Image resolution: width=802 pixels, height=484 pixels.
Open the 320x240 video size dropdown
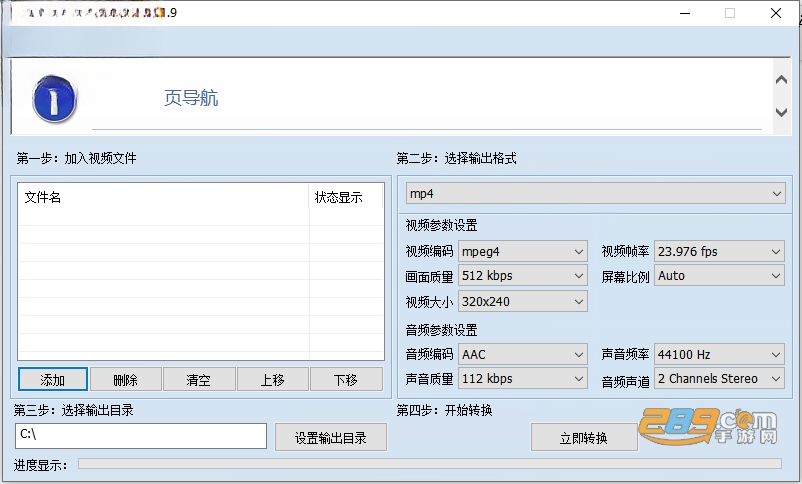(x=523, y=301)
